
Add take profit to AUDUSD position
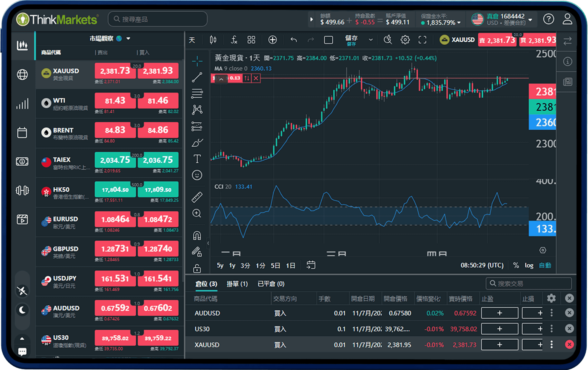point(499,313)
